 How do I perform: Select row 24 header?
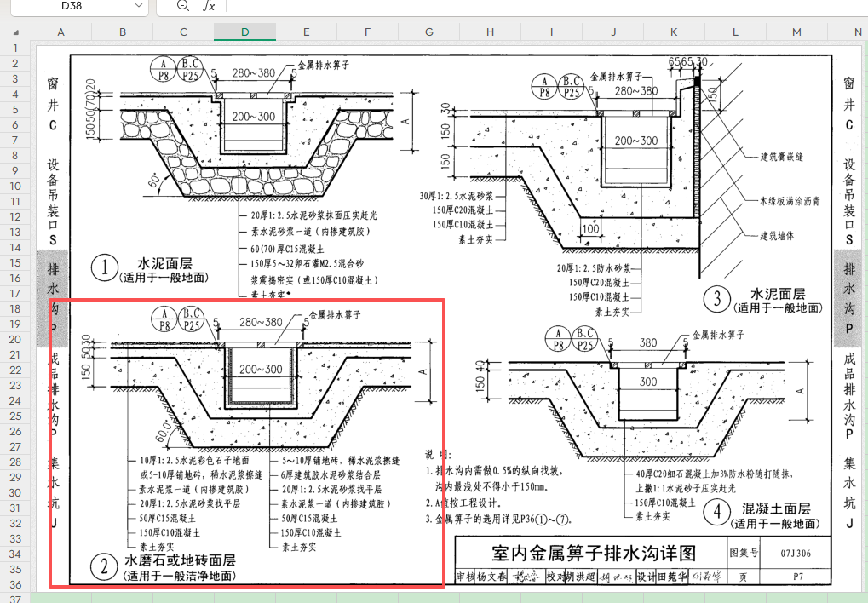(15, 401)
